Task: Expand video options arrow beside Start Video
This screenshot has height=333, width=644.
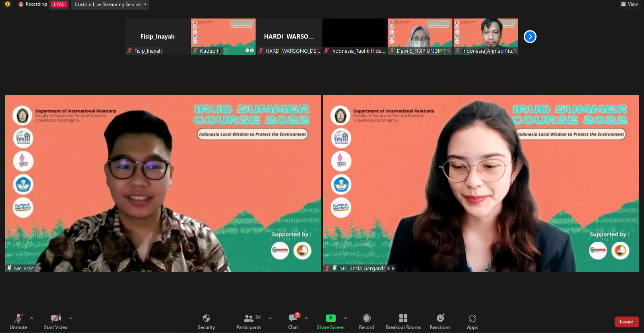Action: [x=71, y=318]
